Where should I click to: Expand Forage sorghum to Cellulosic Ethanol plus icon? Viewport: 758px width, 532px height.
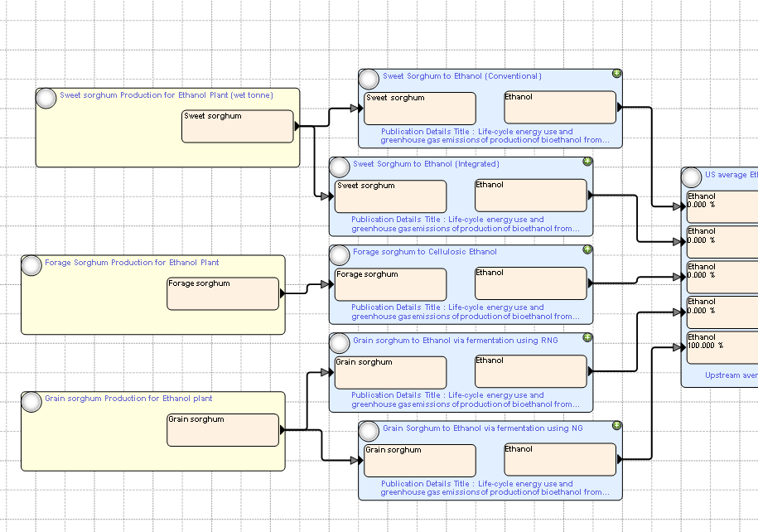pos(587,249)
